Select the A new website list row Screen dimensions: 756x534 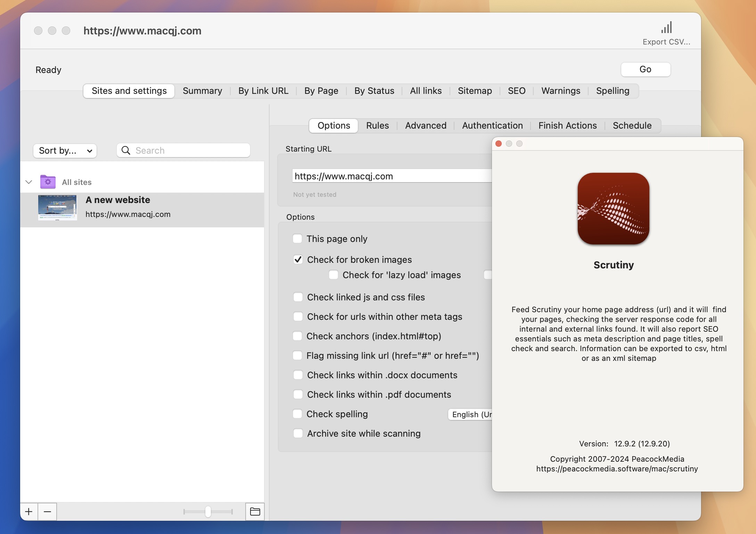(x=142, y=210)
